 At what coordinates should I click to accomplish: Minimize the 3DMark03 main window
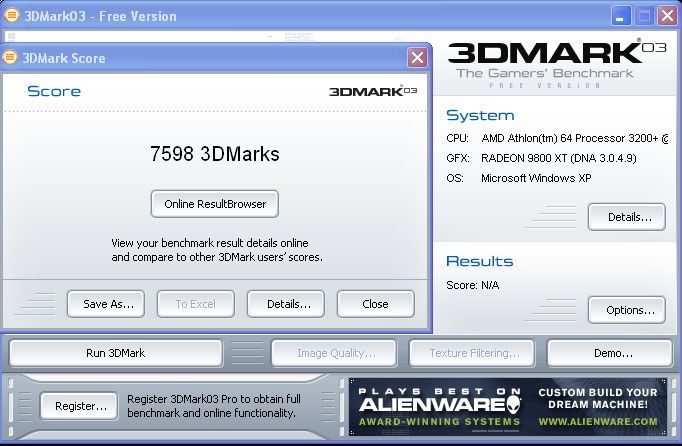[621, 16]
